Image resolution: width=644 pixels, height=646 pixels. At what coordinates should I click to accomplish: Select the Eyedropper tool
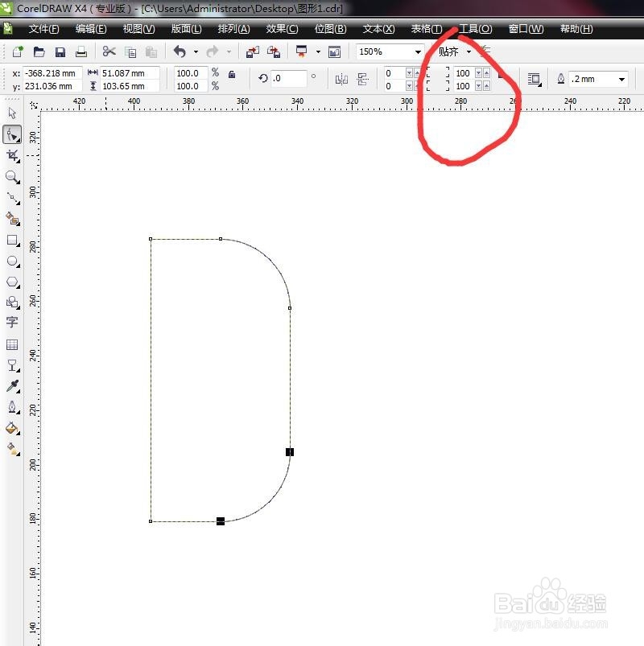pyautogui.click(x=12, y=386)
